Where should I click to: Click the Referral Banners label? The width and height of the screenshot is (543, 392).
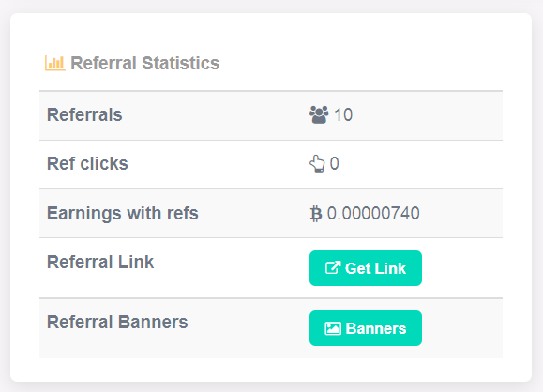tap(117, 322)
